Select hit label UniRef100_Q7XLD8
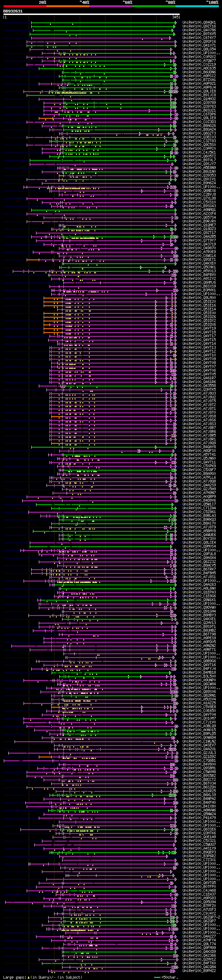 [199, 198]
